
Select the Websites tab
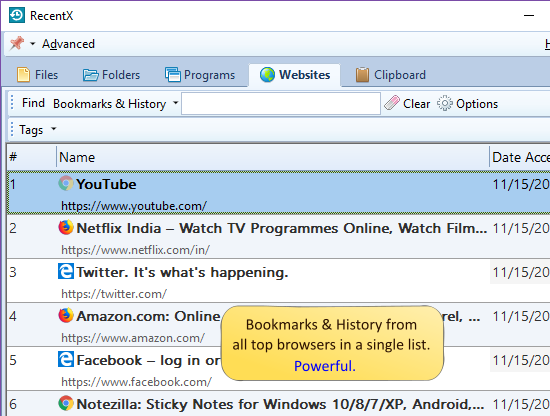coord(295,75)
